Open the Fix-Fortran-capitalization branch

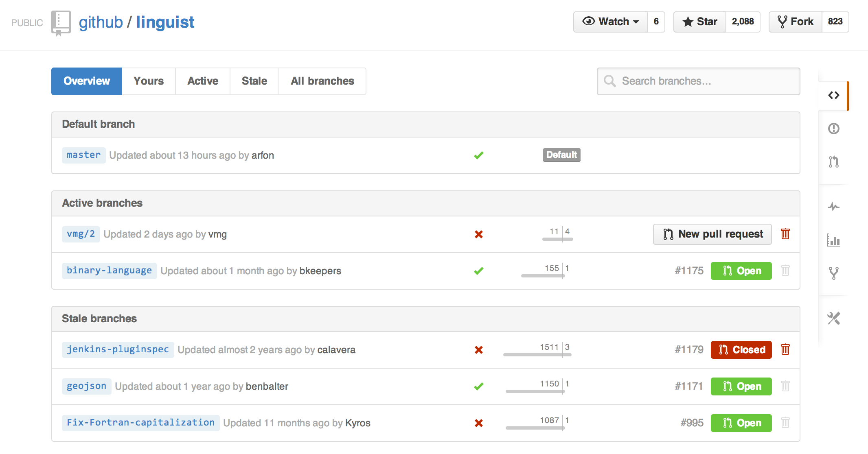point(140,423)
